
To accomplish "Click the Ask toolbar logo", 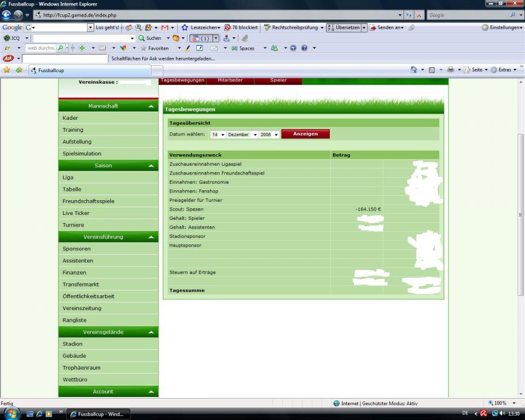I will click(8, 59).
